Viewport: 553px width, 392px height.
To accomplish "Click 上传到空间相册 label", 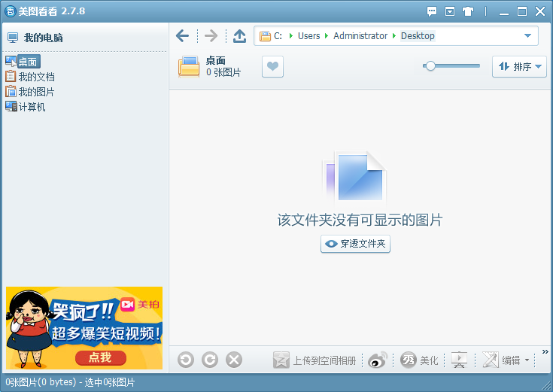I will [x=324, y=360].
